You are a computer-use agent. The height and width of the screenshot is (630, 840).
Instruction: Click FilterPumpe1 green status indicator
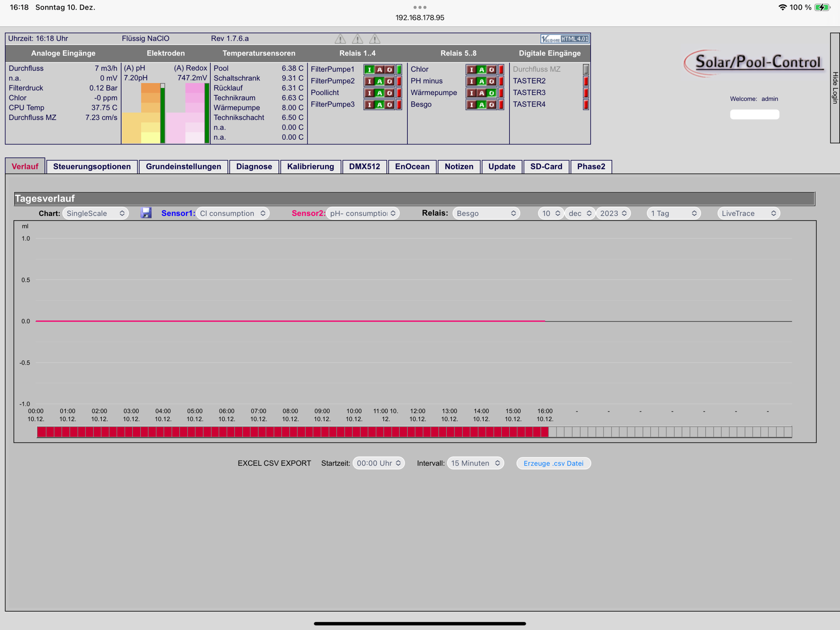click(x=399, y=69)
